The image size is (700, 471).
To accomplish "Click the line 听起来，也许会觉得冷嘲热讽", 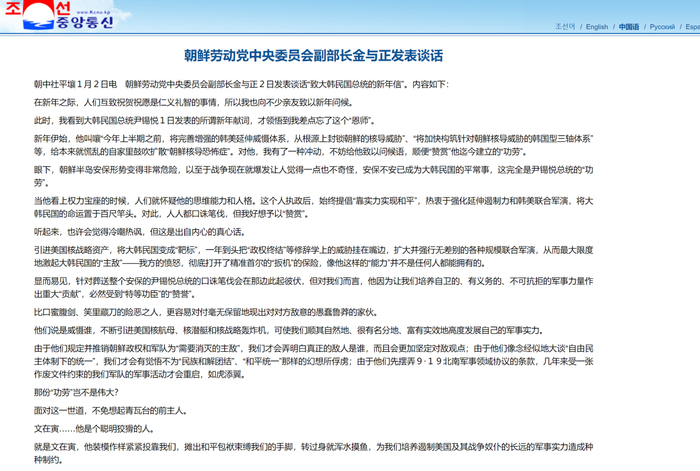I will coord(140,232).
